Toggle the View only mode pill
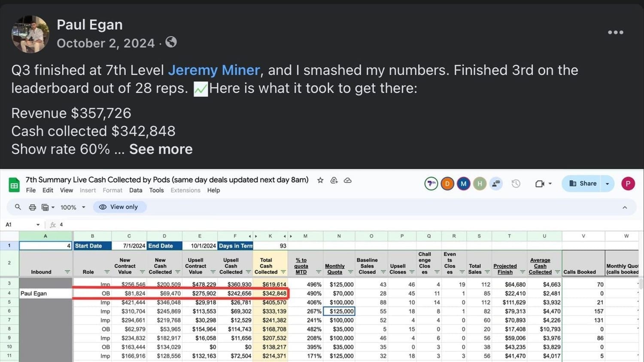Image resolution: width=644 pixels, height=362 pixels. coord(119,207)
